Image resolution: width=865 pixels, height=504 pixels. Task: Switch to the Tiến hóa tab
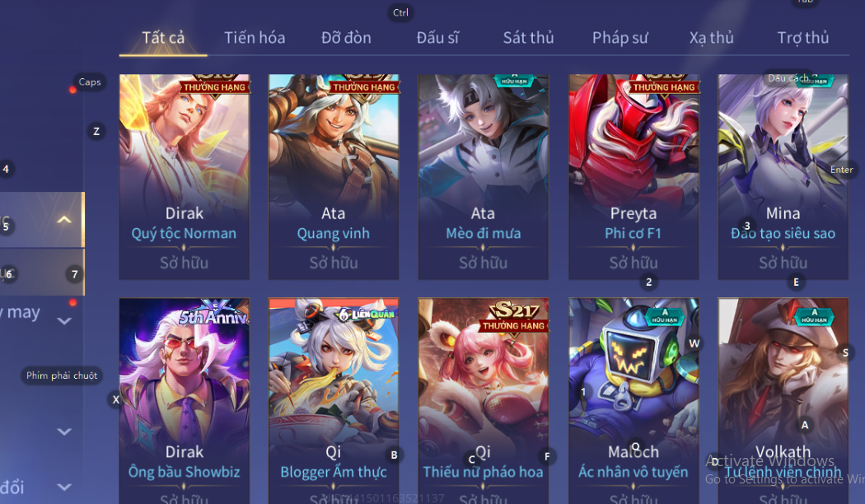(255, 38)
